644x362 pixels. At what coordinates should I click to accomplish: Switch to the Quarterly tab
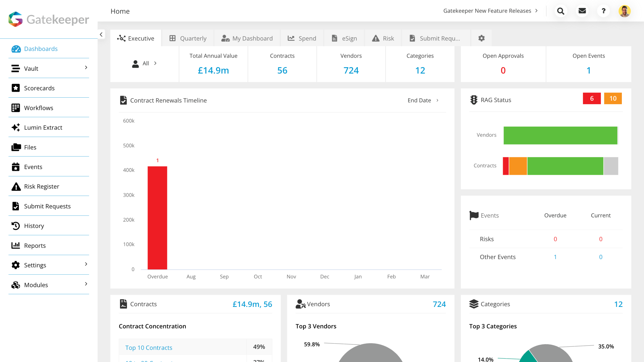(188, 38)
